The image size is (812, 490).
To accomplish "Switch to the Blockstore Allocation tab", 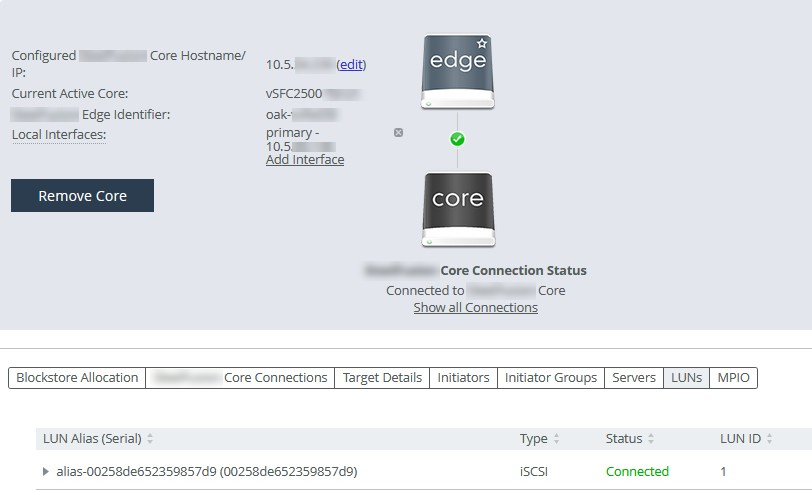I will [x=77, y=378].
